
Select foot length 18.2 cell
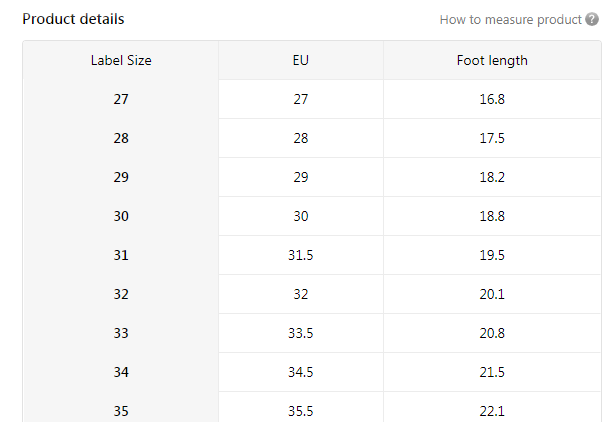[492, 177]
